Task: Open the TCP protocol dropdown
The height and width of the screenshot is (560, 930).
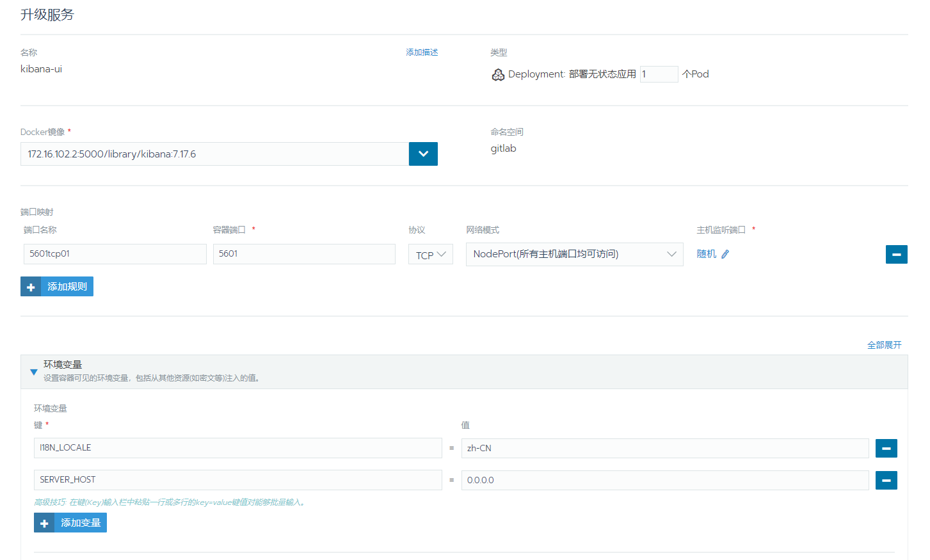Action: (x=431, y=254)
